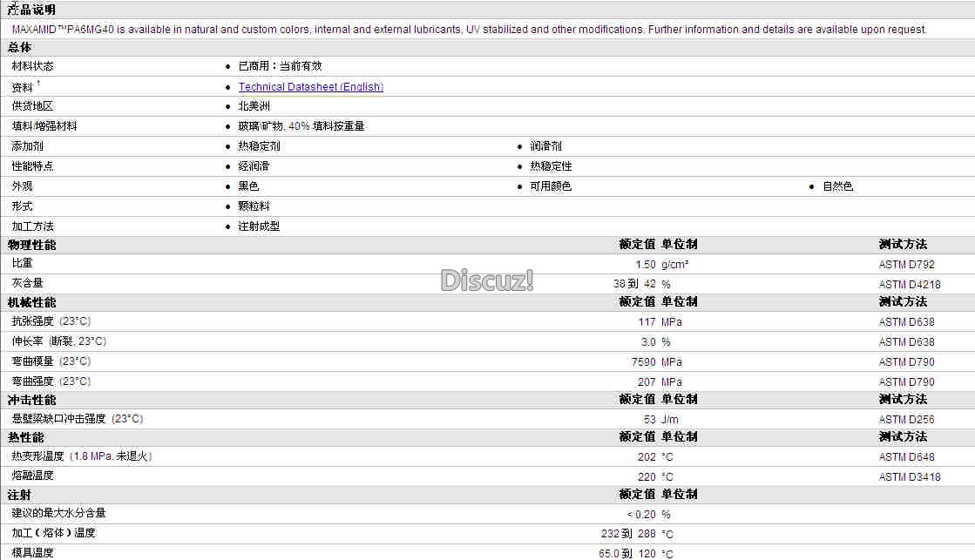Screen dimensions: 975x560
Task: Click the "熔融温度" row label
Action: [x=32, y=476]
